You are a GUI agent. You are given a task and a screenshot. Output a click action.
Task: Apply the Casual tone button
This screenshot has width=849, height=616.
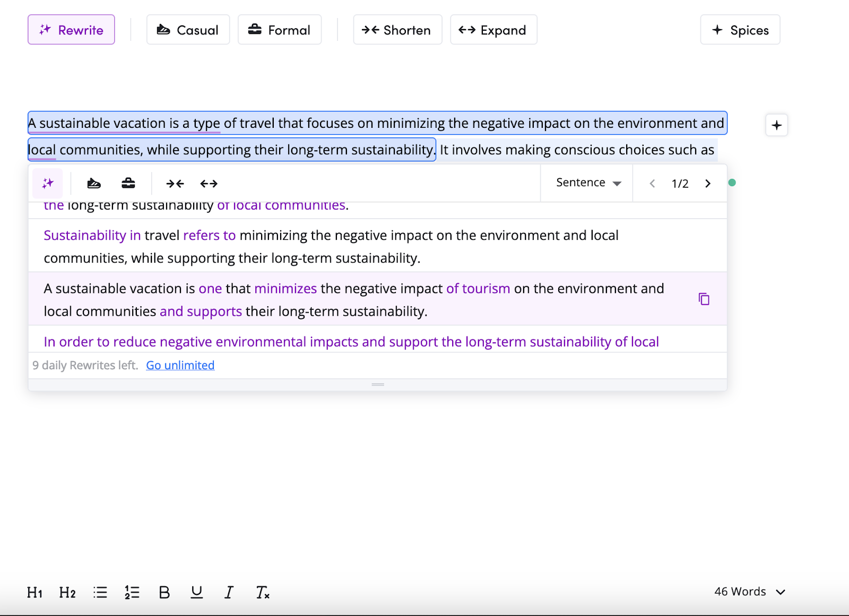(188, 30)
